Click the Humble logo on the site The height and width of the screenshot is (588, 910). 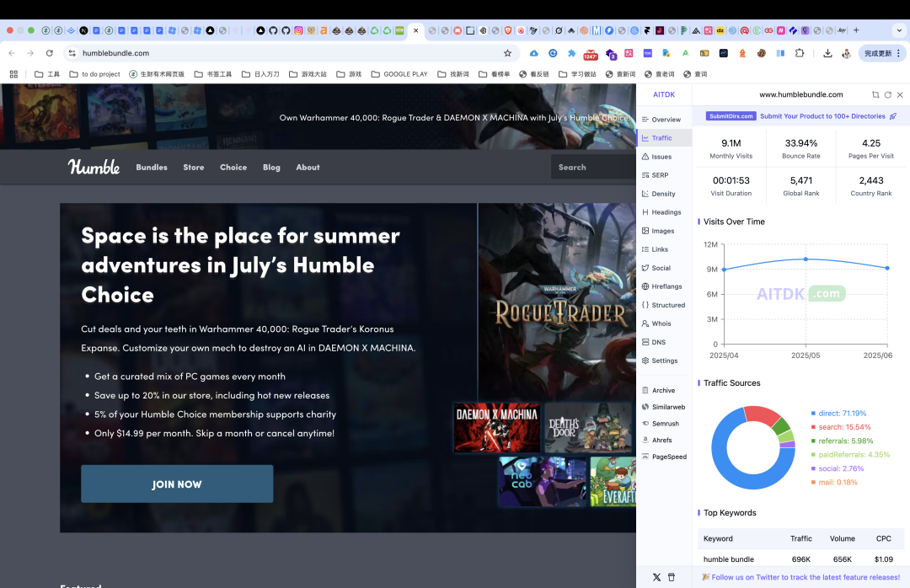click(x=94, y=167)
